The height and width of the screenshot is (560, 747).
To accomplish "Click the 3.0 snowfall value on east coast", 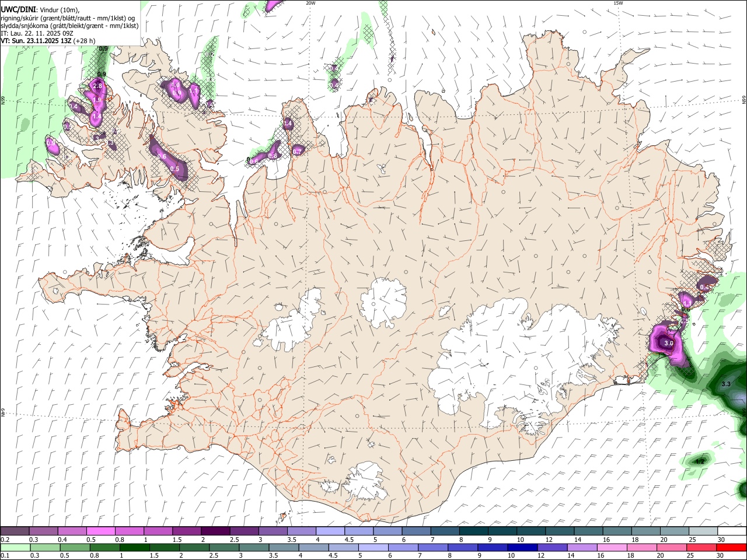I will pyautogui.click(x=669, y=344).
